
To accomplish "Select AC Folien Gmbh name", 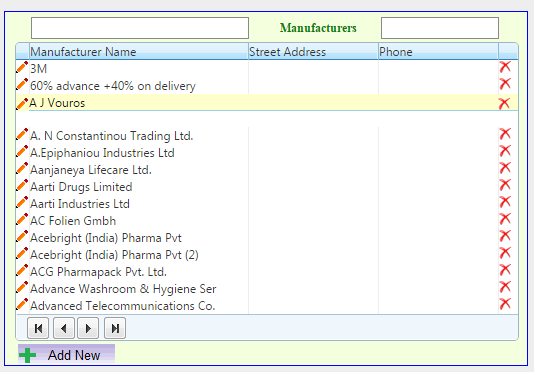I will pos(73,221).
